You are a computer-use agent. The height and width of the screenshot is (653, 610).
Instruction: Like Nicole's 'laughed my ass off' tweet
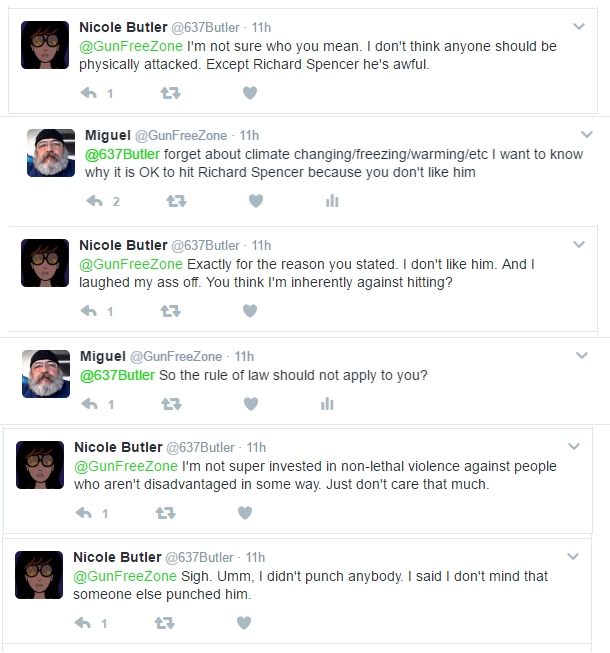(250, 311)
